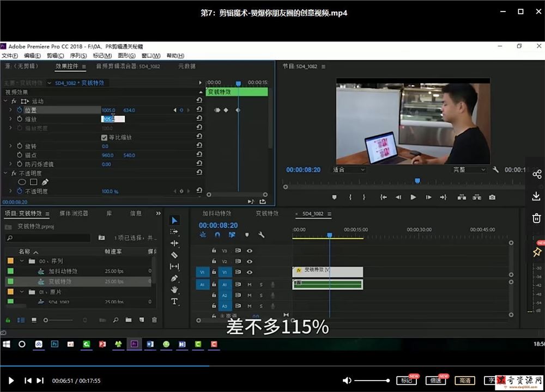Delete selected project item trash icon
Image resolution: width=545 pixels, height=392 pixels.
pyautogui.click(x=154, y=320)
